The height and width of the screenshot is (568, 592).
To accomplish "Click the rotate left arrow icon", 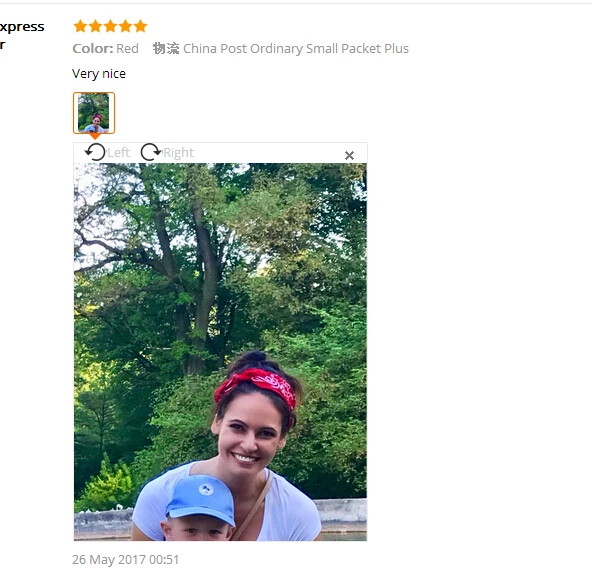I will click(94, 152).
